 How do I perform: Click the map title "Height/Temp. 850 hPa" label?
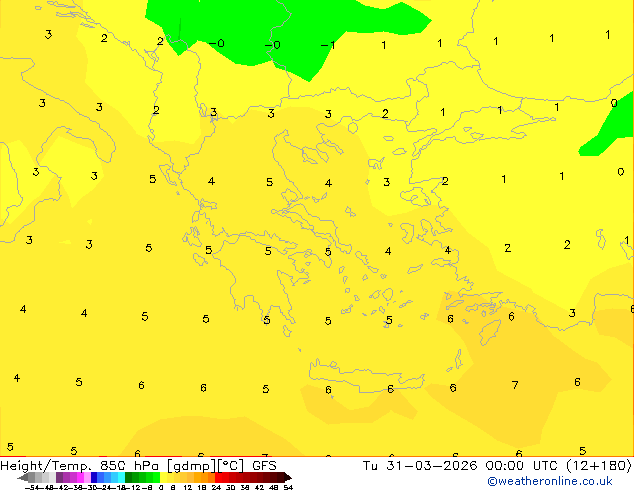coord(81,466)
